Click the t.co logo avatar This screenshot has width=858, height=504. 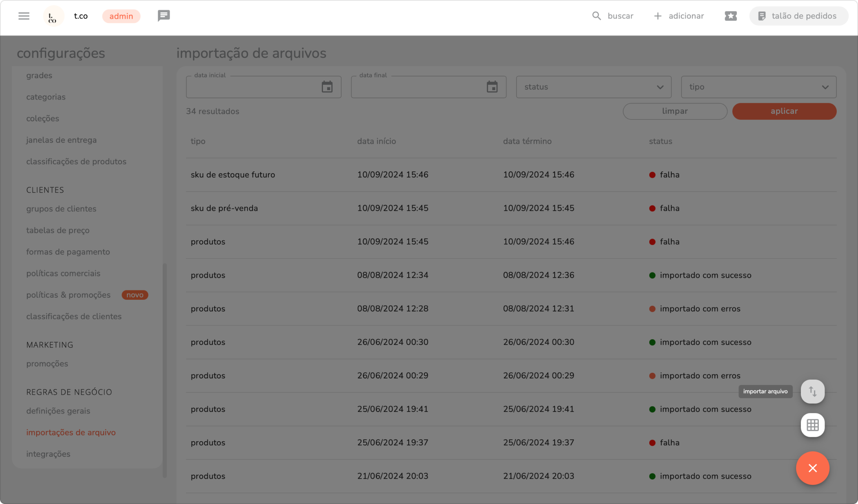coord(53,16)
